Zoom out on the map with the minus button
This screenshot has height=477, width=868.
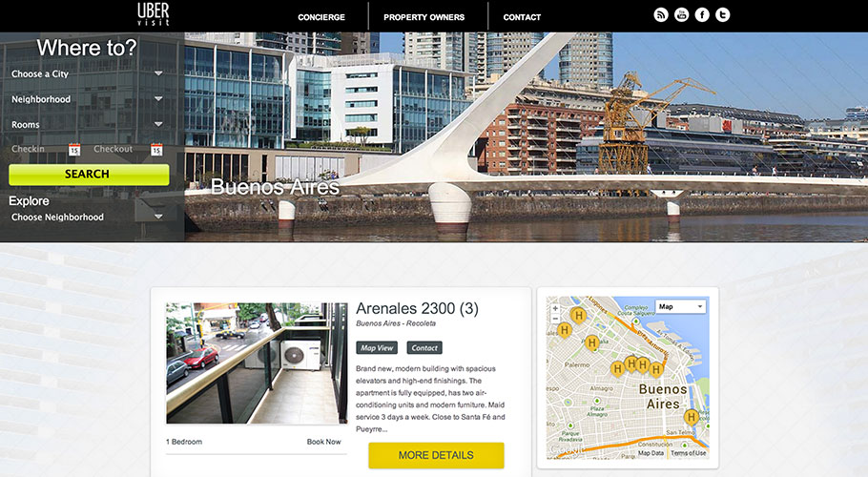555,319
